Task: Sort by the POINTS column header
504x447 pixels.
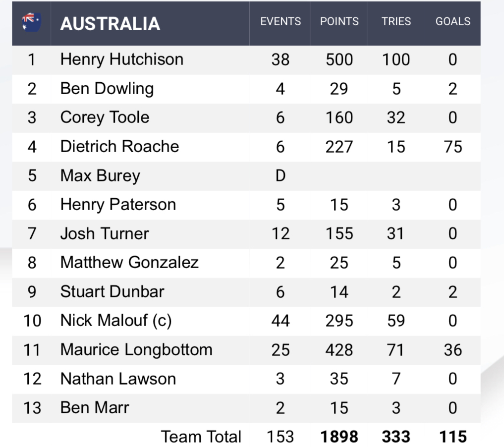Action: [x=339, y=22]
